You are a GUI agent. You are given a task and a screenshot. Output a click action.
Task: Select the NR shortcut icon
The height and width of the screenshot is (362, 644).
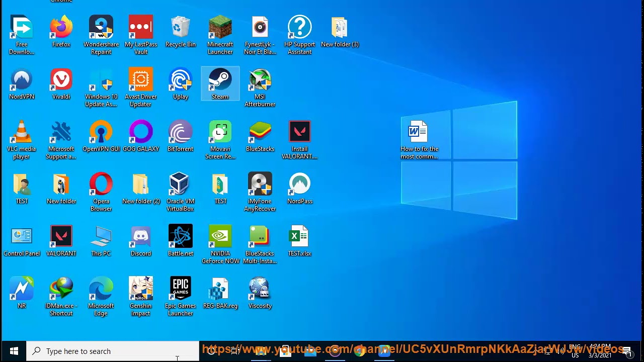(x=22, y=289)
